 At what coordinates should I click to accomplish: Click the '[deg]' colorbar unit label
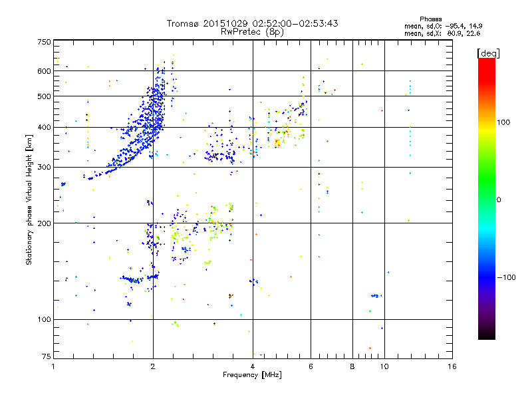[488, 53]
